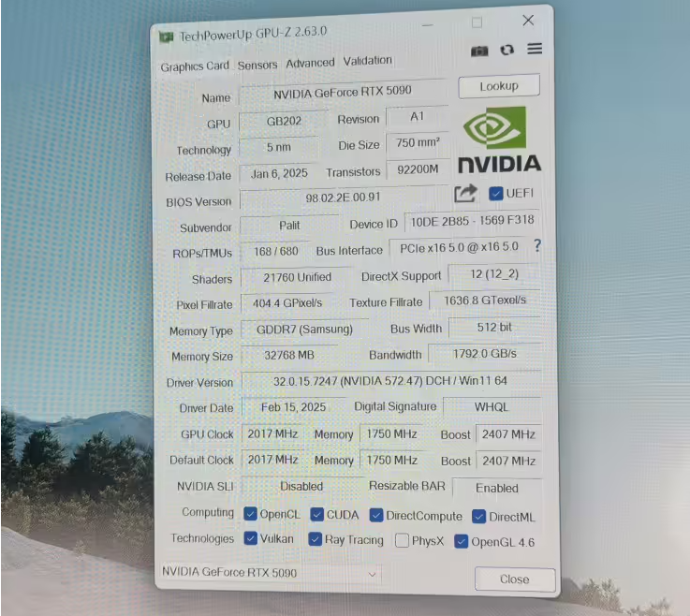
Task: Close the GPU-Z window with X
Action: pyautogui.click(x=528, y=21)
